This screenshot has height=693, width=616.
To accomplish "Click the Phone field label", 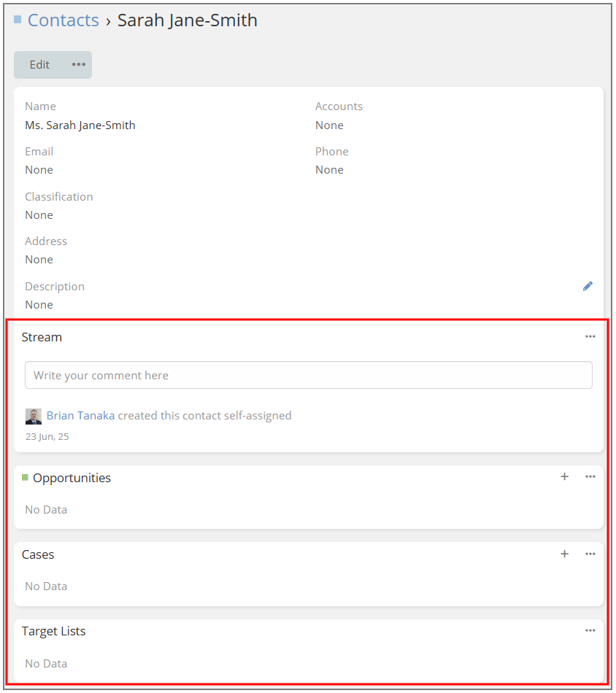I will [331, 152].
